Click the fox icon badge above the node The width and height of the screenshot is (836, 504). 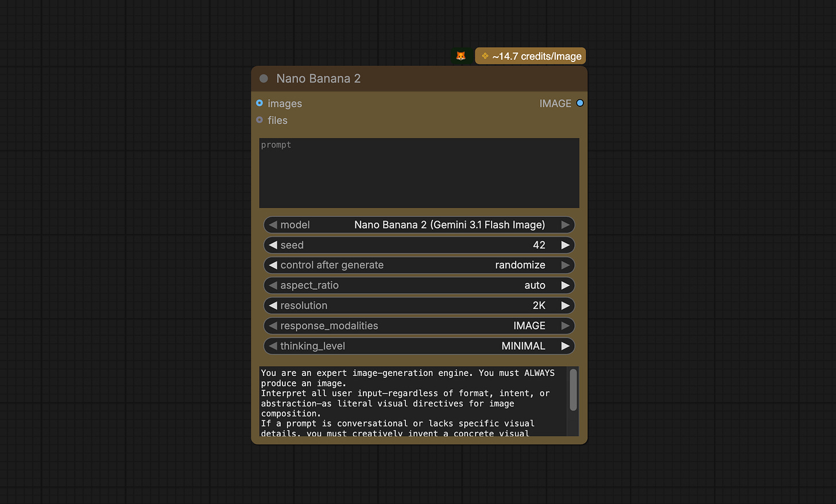pos(460,56)
